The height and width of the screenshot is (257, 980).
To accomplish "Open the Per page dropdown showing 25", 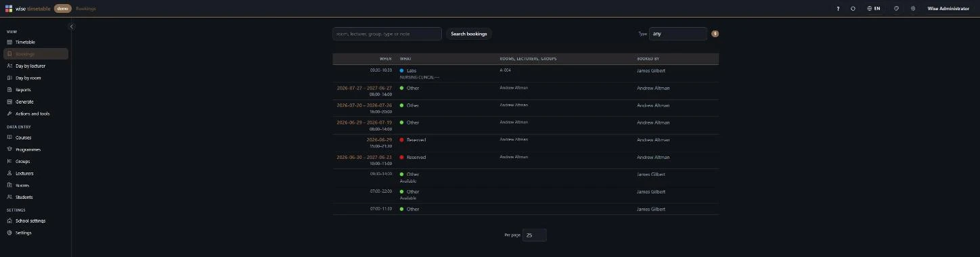I will 535,235.
